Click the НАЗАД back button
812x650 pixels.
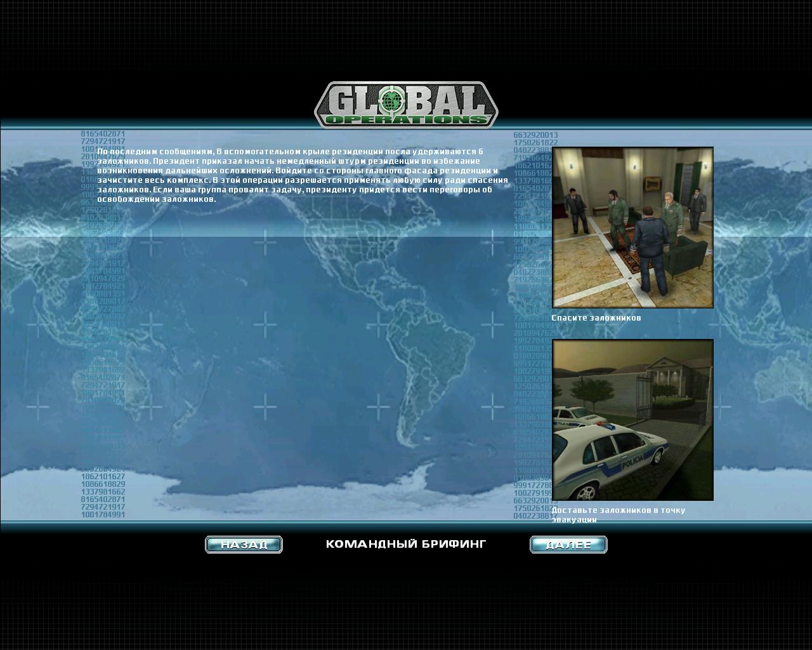pos(244,545)
